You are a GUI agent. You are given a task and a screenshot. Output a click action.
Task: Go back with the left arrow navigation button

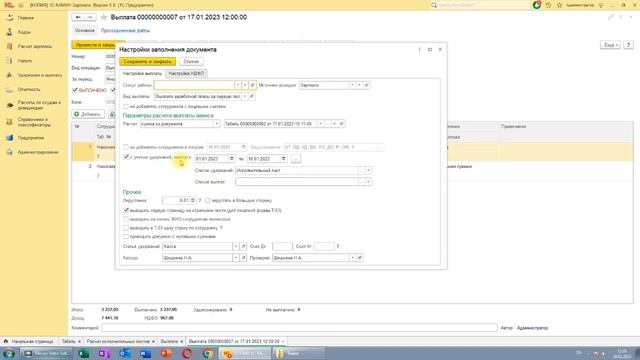click(78, 17)
